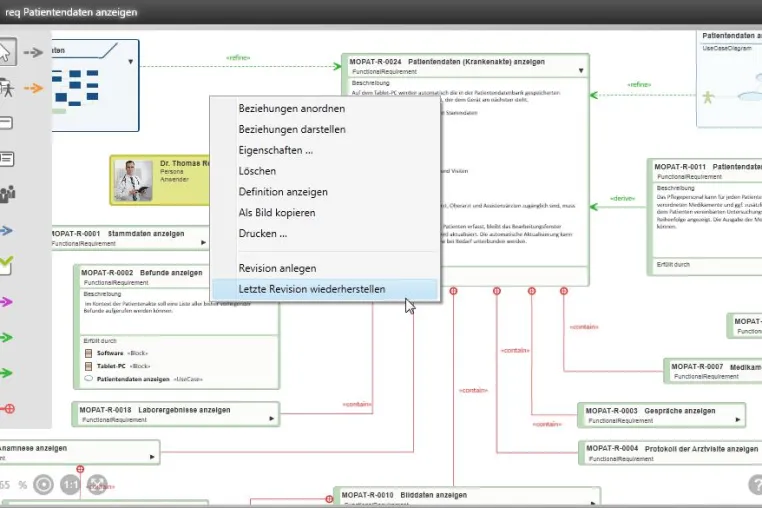Open the help question mark icon
Image resolution: width=762 pixels, height=508 pixels.
tap(756, 485)
